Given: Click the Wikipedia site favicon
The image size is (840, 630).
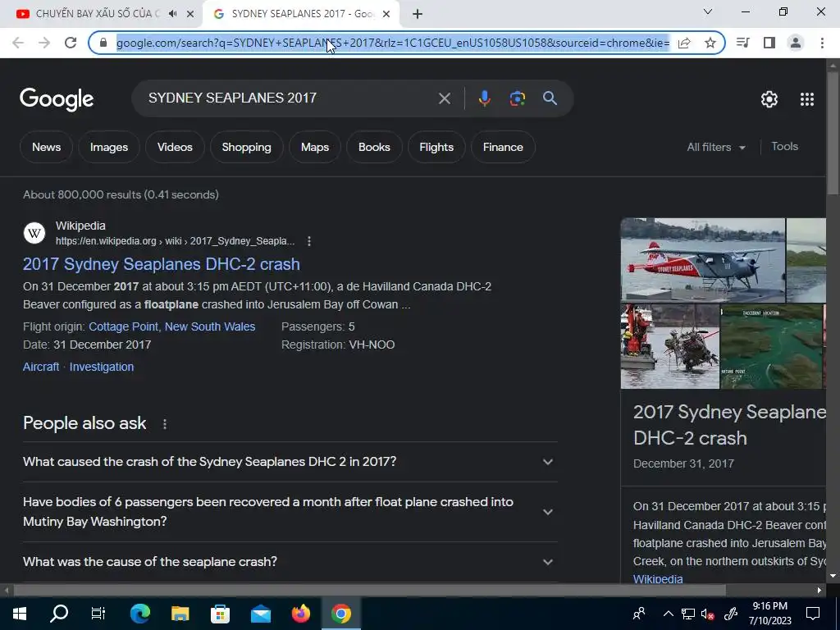Looking at the screenshot, I should tap(34, 233).
